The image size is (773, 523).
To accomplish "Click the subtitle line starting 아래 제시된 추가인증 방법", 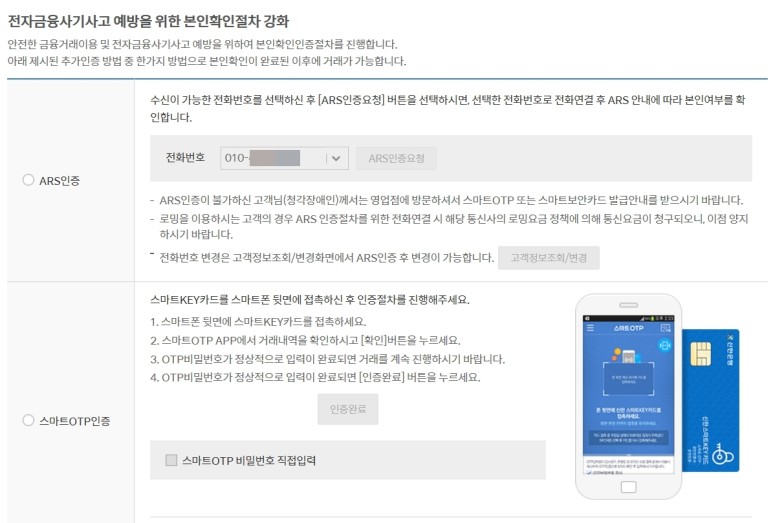I will (207, 61).
